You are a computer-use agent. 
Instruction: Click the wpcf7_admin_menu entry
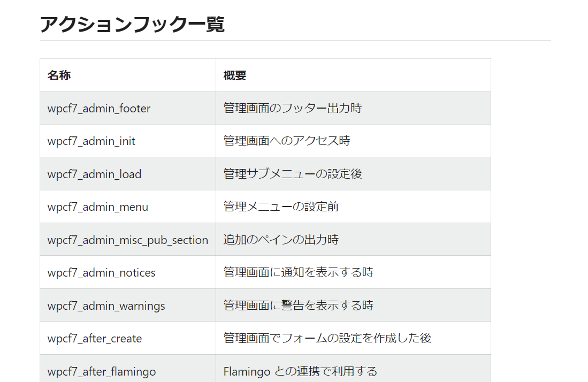click(97, 207)
